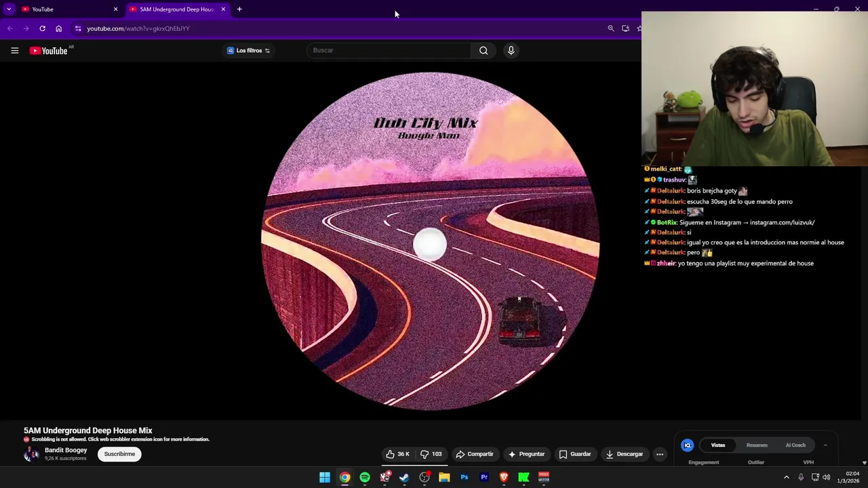Open Brave browser from the taskbar
The image size is (868, 488).
504,477
